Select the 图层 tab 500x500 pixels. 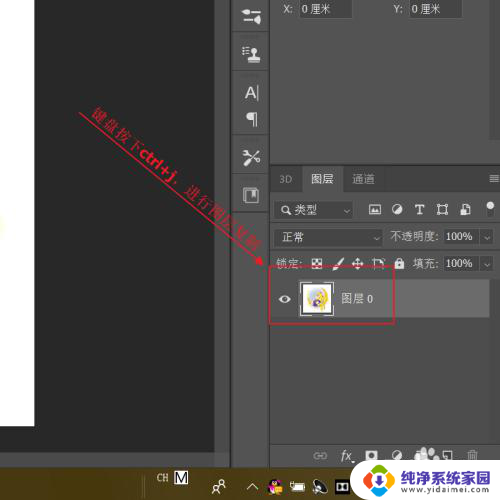(322, 179)
